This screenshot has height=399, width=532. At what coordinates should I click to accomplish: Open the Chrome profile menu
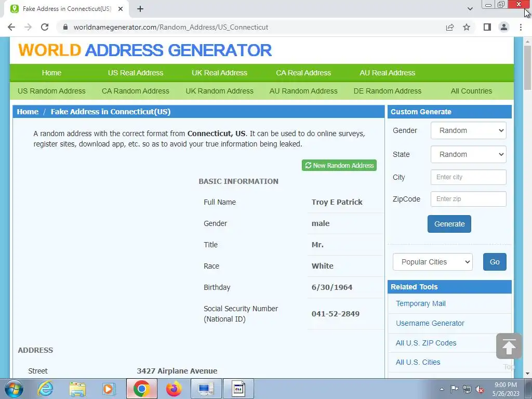[x=504, y=27]
